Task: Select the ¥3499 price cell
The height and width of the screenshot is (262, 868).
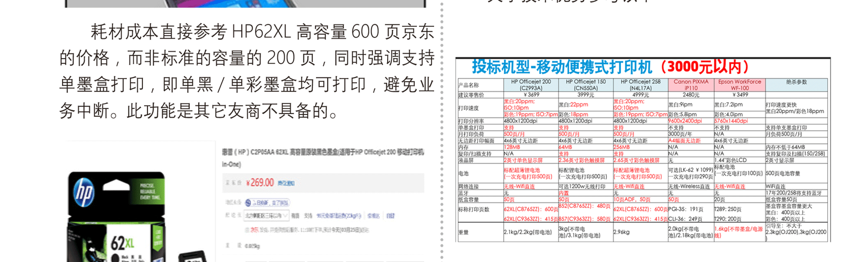Action: pyautogui.click(x=740, y=95)
